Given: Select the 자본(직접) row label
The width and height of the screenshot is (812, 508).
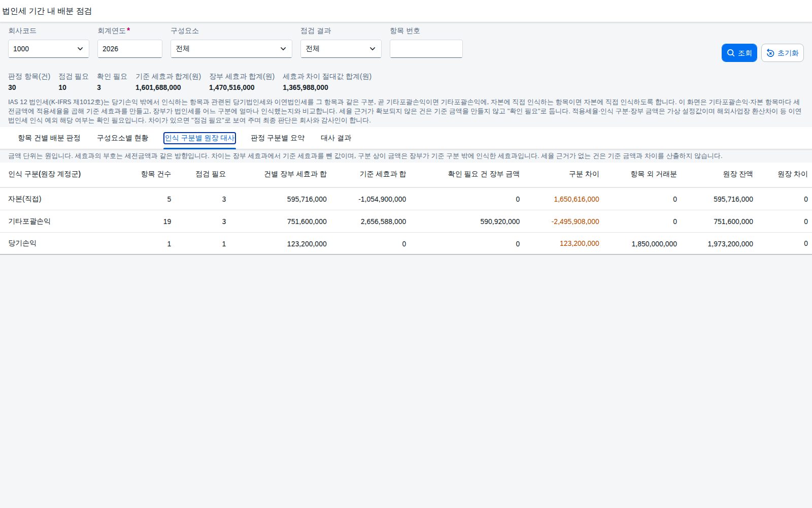Looking at the screenshot, I should (x=25, y=199).
